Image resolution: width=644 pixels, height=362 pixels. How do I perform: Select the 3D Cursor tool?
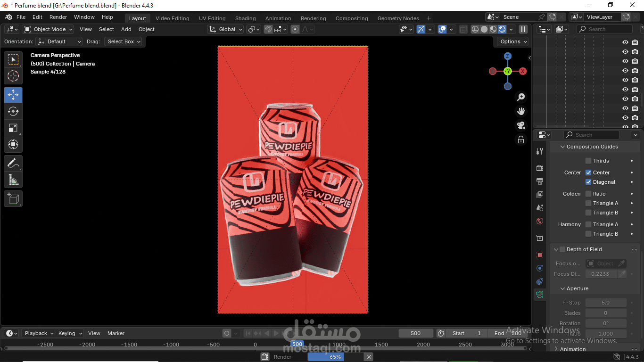pyautogui.click(x=13, y=76)
